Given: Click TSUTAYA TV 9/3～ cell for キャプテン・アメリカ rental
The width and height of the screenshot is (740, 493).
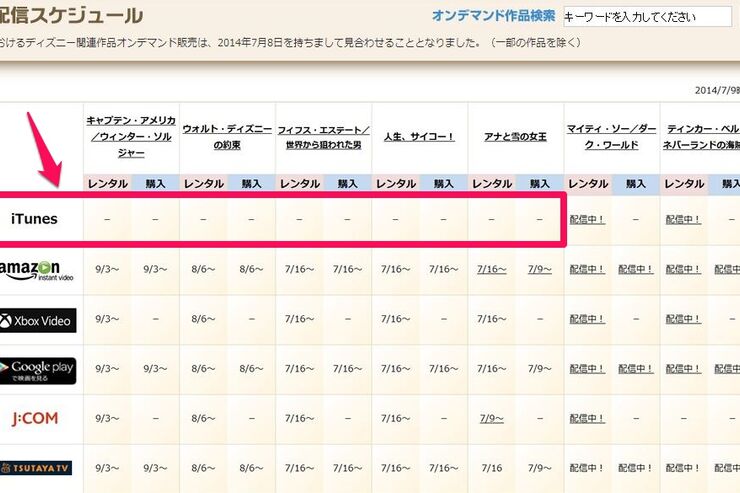Looking at the screenshot, I should coord(107,468).
